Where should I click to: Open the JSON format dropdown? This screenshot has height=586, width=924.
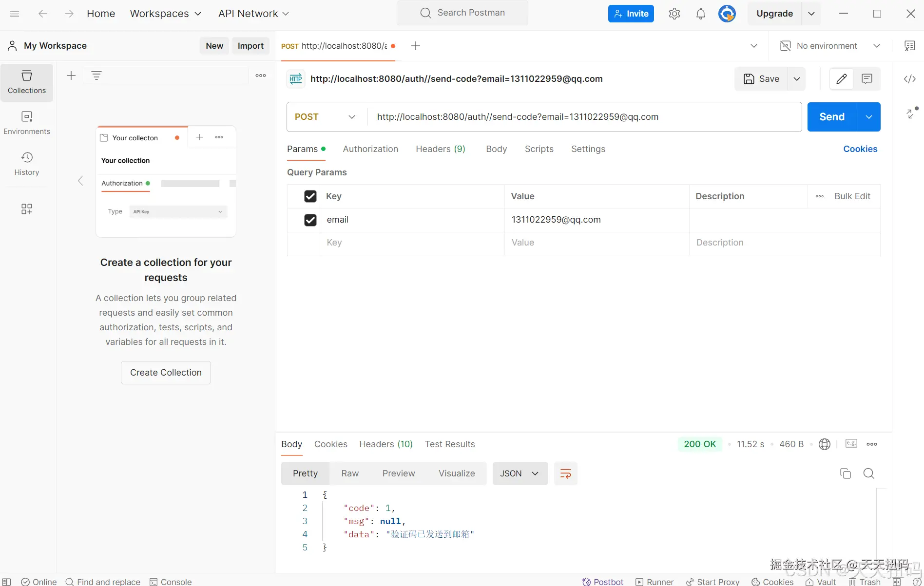[x=520, y=473]
